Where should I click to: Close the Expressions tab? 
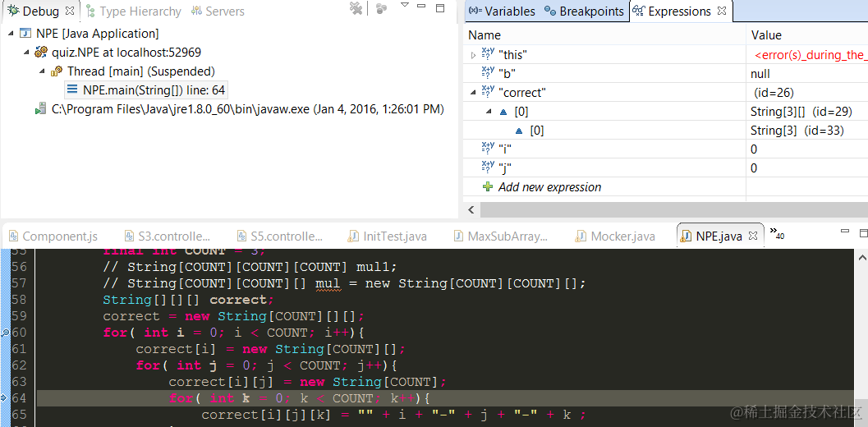point(722,11)
